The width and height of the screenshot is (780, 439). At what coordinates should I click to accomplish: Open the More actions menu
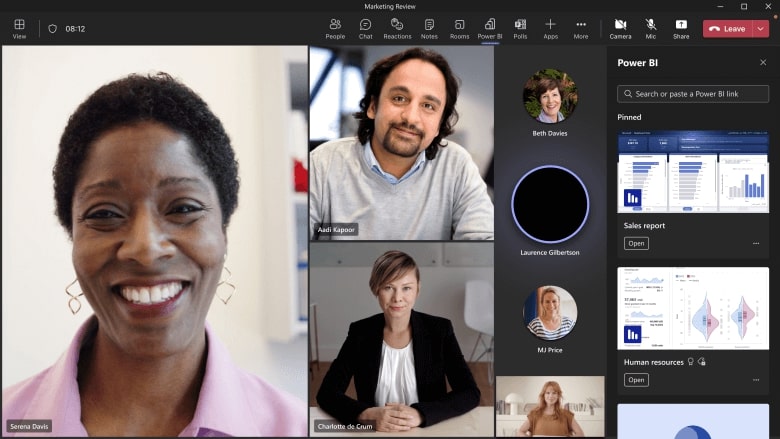pos(581,28)
